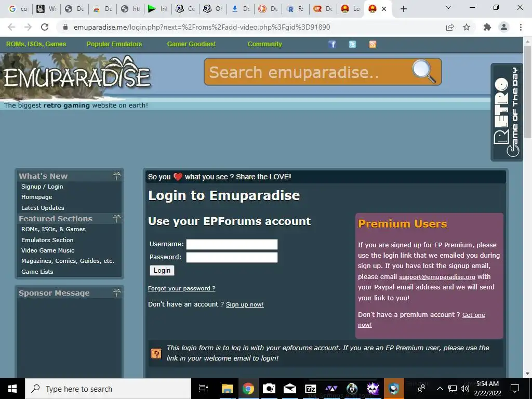This screenshot has width=532, height=399.
Task: Click the browser address bar URL
Action: coord(202,27)
